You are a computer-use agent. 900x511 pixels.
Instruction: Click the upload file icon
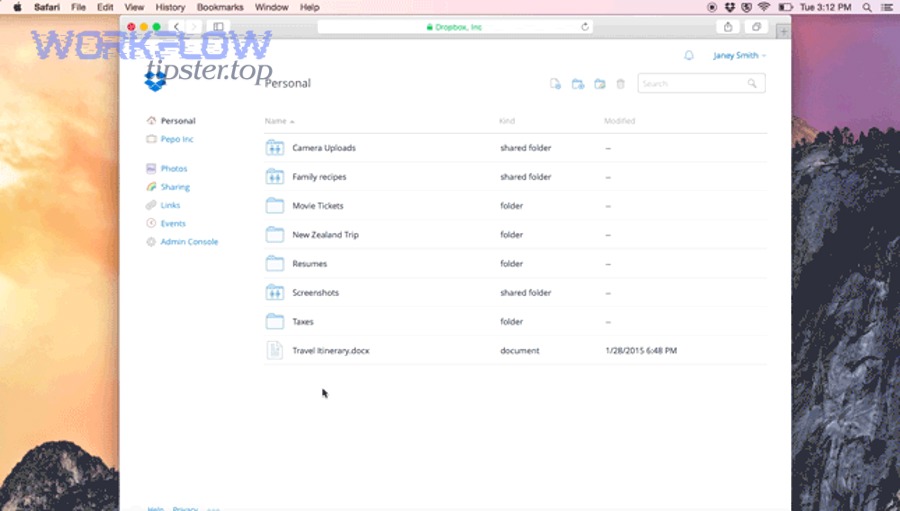tap(555, 84)
